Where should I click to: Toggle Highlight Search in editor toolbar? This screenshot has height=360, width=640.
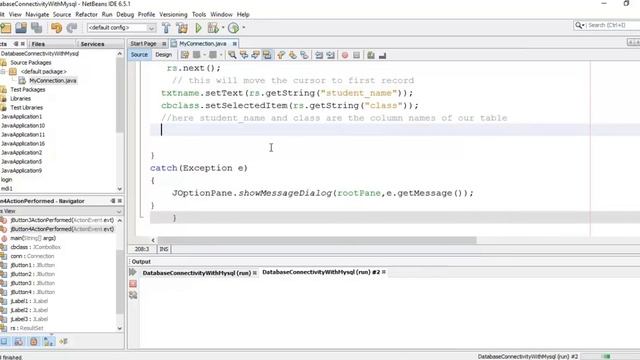pyautogui.click(x=267, y=55)
